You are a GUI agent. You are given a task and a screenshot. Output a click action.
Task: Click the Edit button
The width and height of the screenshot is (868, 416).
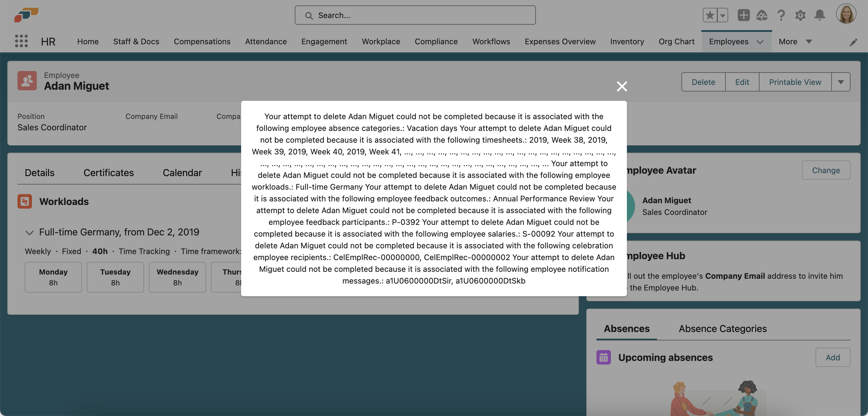(742, 82)
